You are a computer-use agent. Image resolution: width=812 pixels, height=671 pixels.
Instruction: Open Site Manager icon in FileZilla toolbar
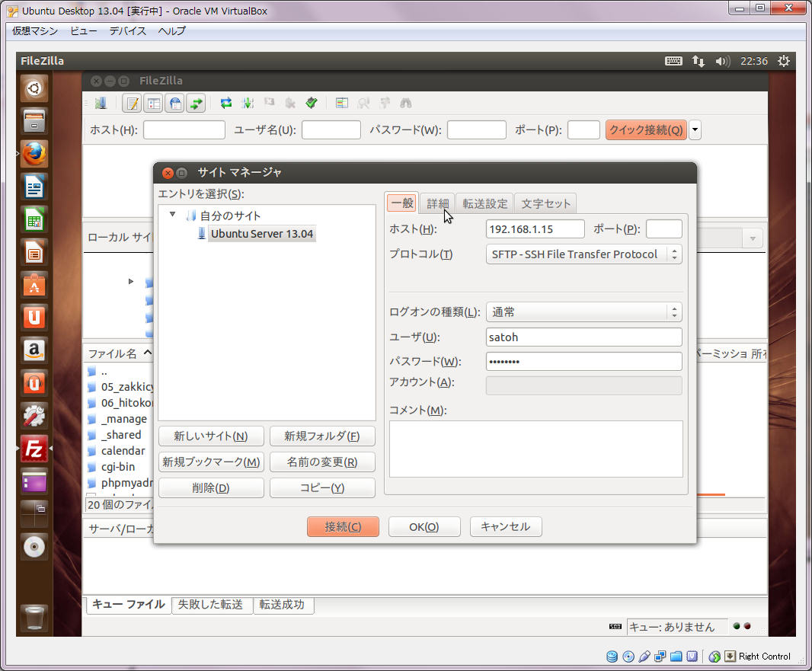click(101, 103)
